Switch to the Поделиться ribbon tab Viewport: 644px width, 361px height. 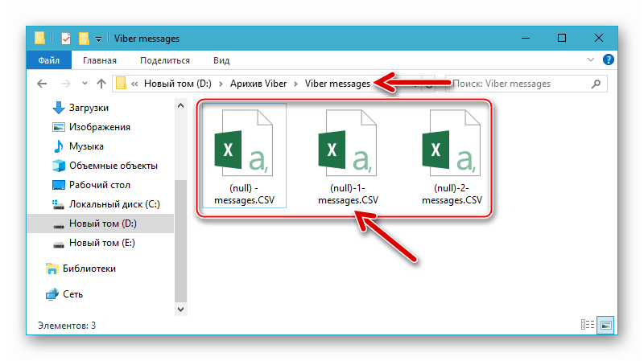165,60
